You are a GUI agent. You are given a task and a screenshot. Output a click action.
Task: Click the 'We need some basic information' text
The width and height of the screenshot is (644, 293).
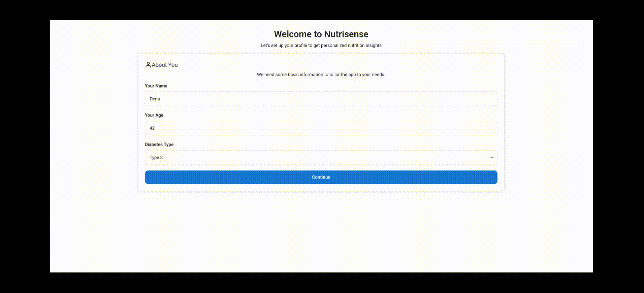point(321,74)
